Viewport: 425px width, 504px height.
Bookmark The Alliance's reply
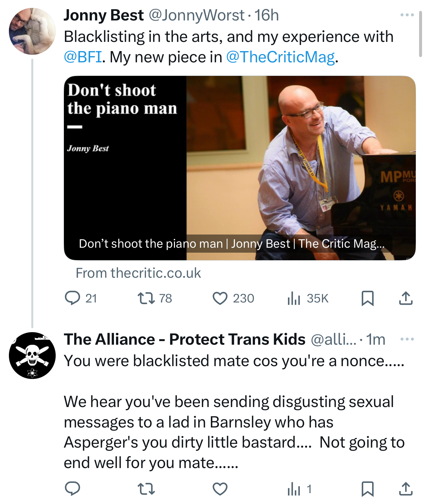coord(367,488)
